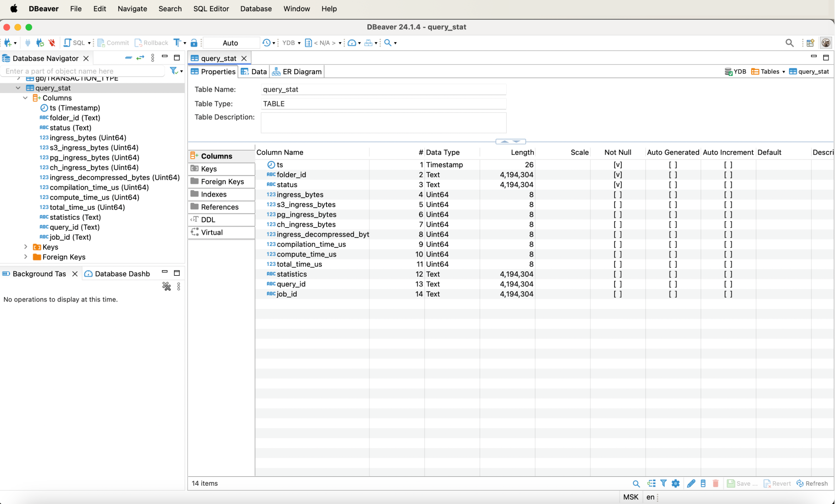Toggle Auto Increment checkbox for job_id row
Screen dimensions: 835x504
coord(728,294)
